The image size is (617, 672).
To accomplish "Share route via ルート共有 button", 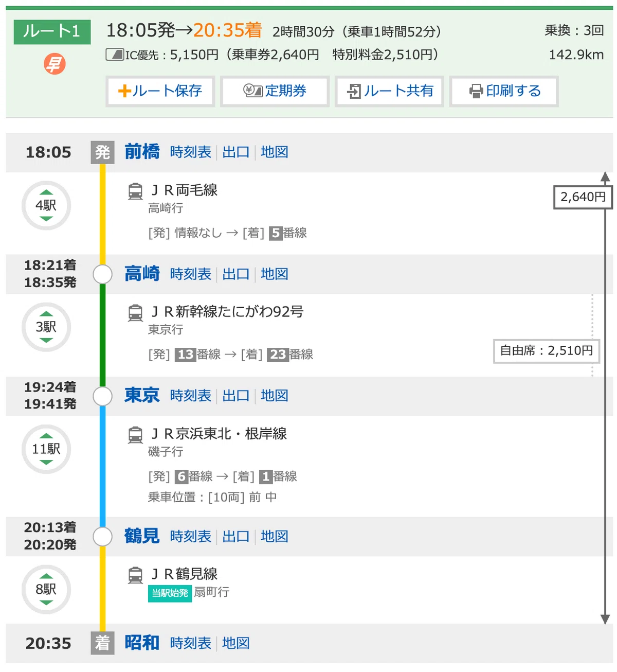I will (389, 91).
